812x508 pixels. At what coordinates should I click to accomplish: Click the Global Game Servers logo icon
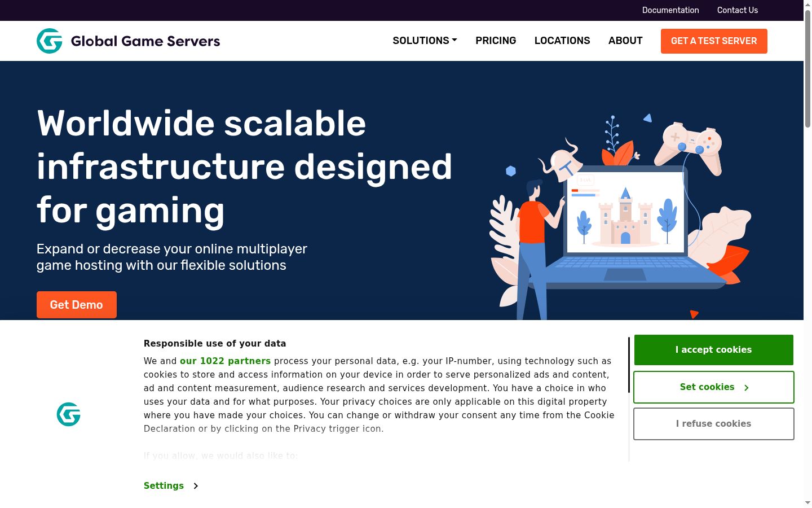coord(50,41)
